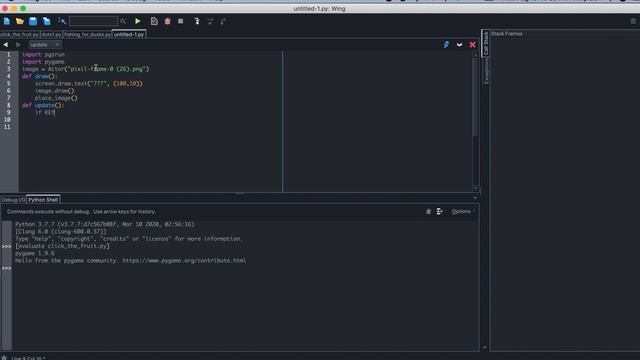This screenshot has width=640, height=360.
Task: Stop debugging with the square icon
Action: point(181,21)
